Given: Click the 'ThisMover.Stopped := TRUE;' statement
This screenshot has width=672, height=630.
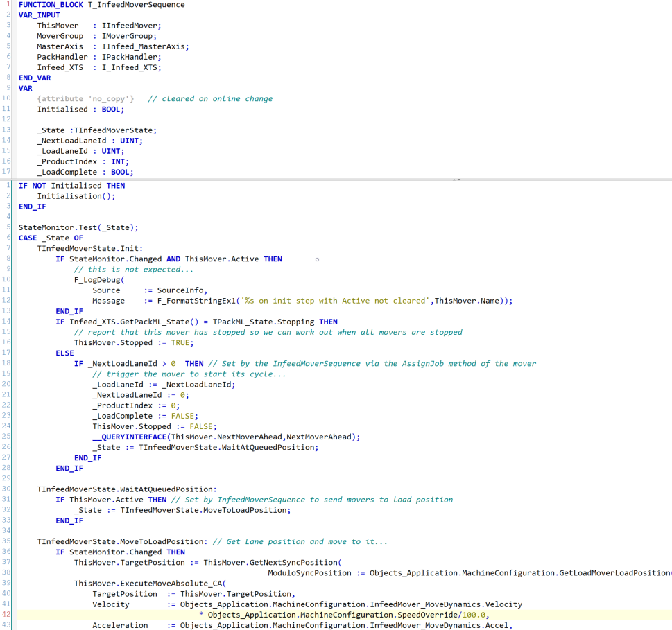Looking at the screenshot, I should [x=134, y=342].
